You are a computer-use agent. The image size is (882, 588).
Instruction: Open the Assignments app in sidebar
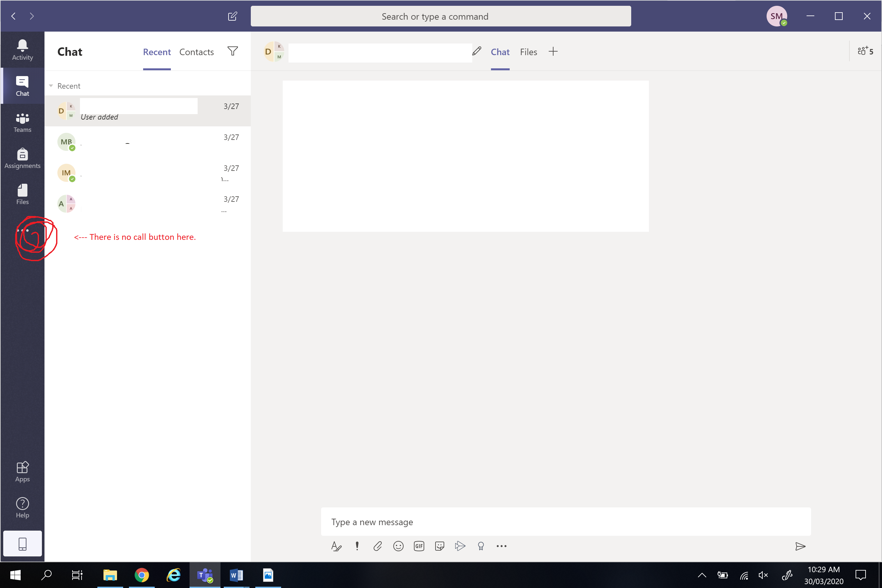[x=23, y=158]
